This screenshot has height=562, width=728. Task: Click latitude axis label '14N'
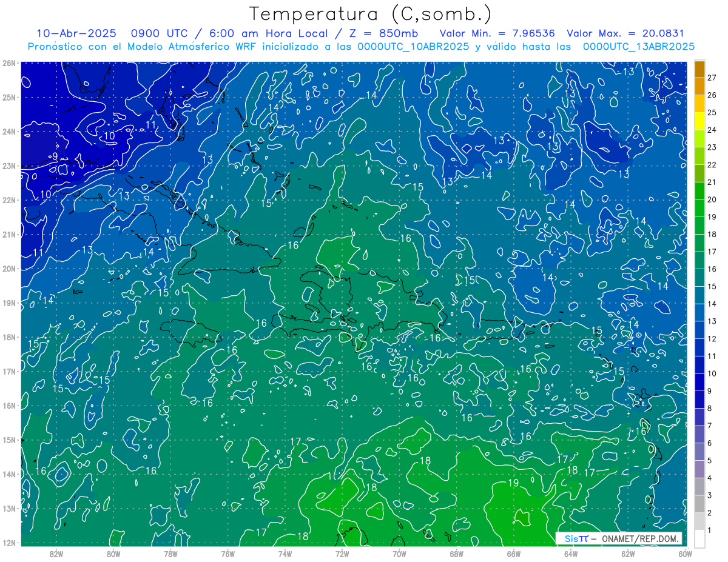(x=8, y=474)
